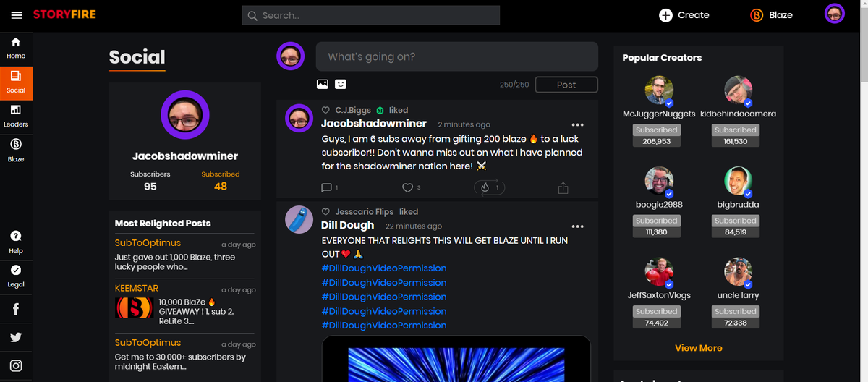This screenshot has width=868, height=382.
Task: Click the What's going on post box
Action: pyautogui.click(x=456, y=56)
